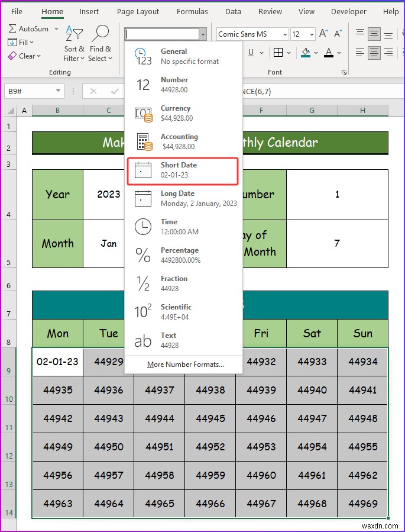Image resolution: width=405 pixels, height=532 pixels.
Task: Switch to Page Layout tab
Action: (x=138, y=11)
